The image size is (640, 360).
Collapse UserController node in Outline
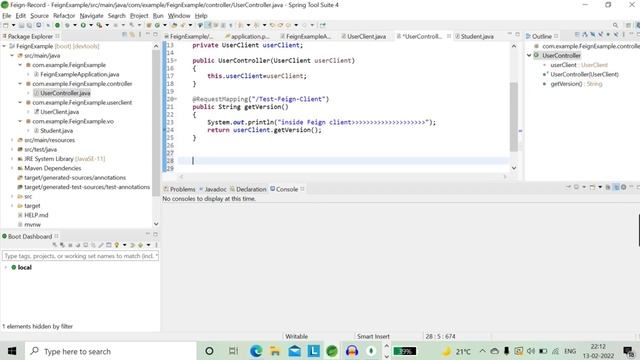(x=529, y=56)
